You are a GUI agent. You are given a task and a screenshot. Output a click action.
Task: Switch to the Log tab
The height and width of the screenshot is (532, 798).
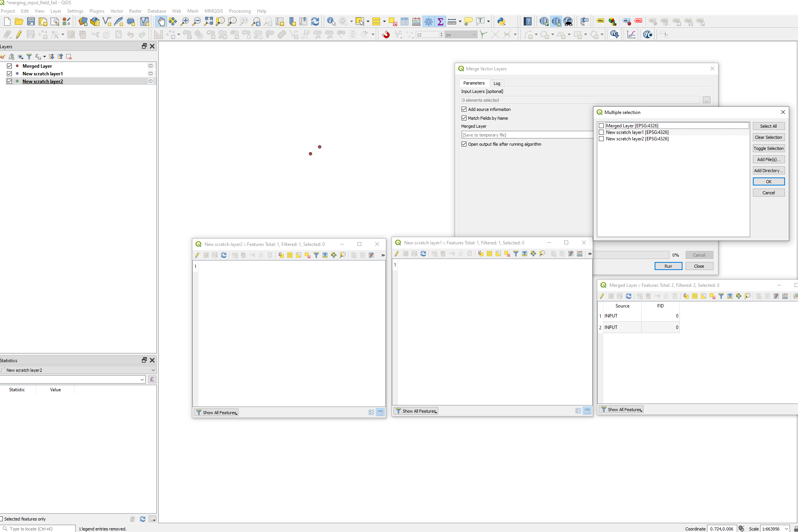(x=497, y=83)
